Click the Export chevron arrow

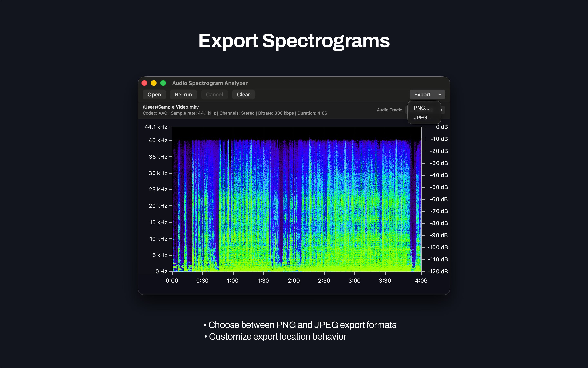pos(440,94)
